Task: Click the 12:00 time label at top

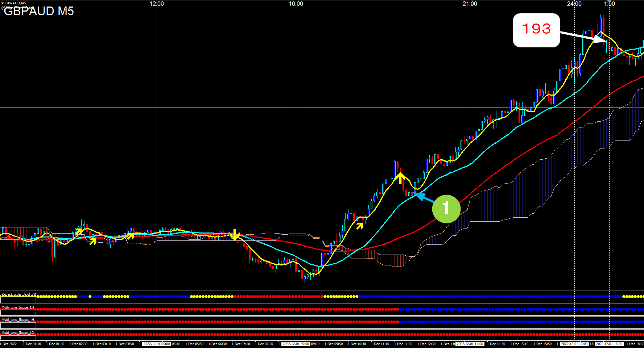Action: [x=157, y=4]
